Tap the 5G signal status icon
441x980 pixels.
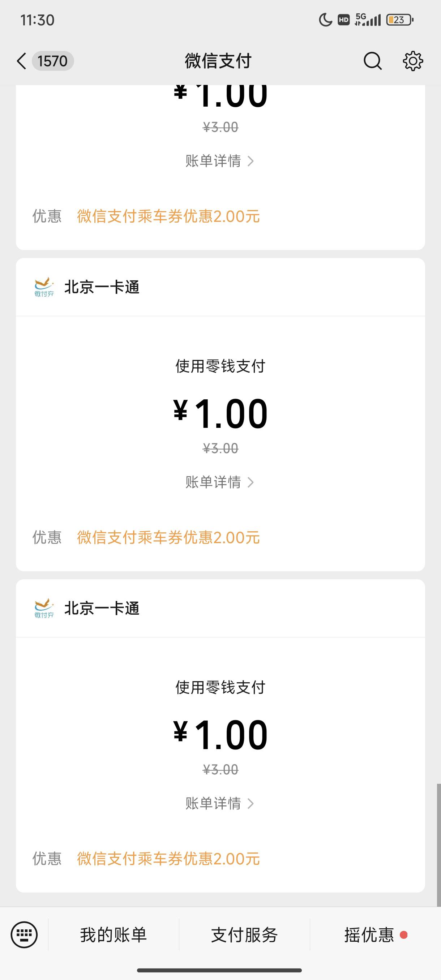[x=367, y=20]
